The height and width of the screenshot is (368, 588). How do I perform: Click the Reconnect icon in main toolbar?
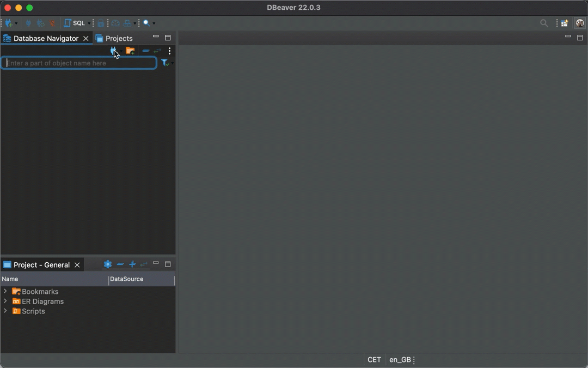coord(40,23)
